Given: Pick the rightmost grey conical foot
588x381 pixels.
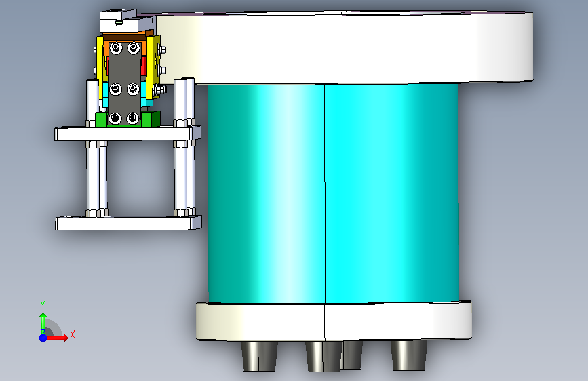Looking at the screenshot, I should [x=409, y=355].
